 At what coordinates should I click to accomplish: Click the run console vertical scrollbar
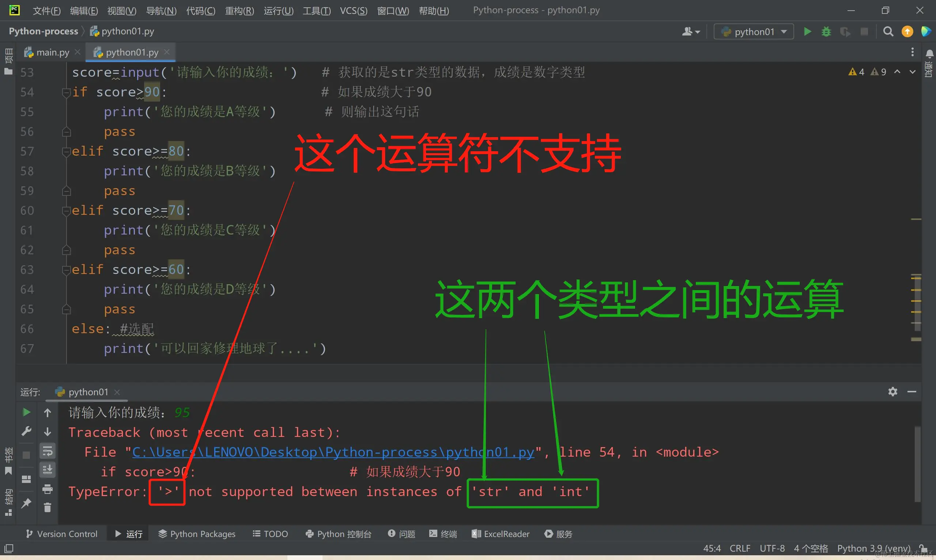917,464
